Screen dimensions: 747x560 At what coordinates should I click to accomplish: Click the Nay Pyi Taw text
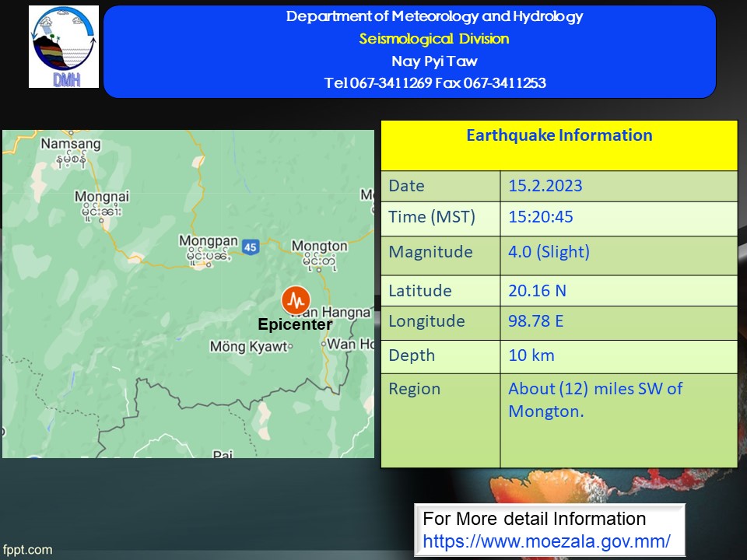click(434, 61)
